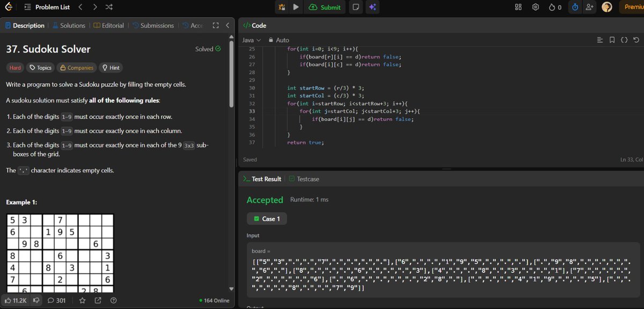Screen dimensions: 644x309
Task: Open the AI sparkle assistant icon
Action: (x=372, y=7)
